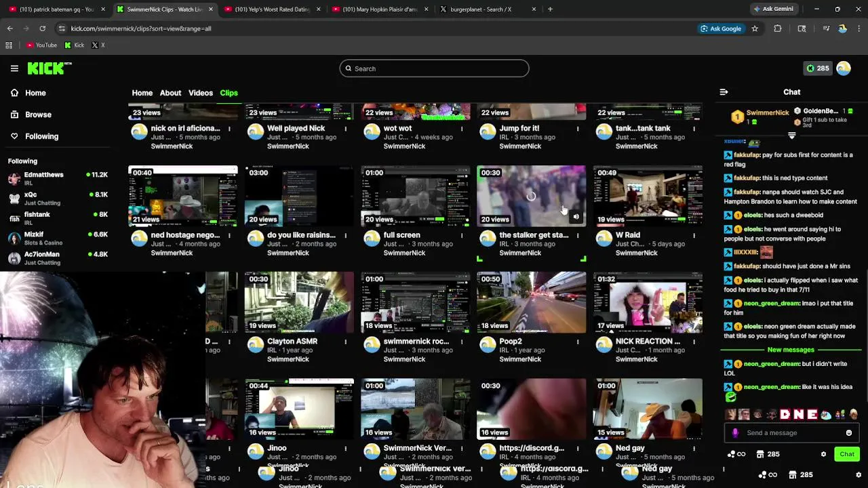Mute the stalker clip preview volume

pos(576,218)
